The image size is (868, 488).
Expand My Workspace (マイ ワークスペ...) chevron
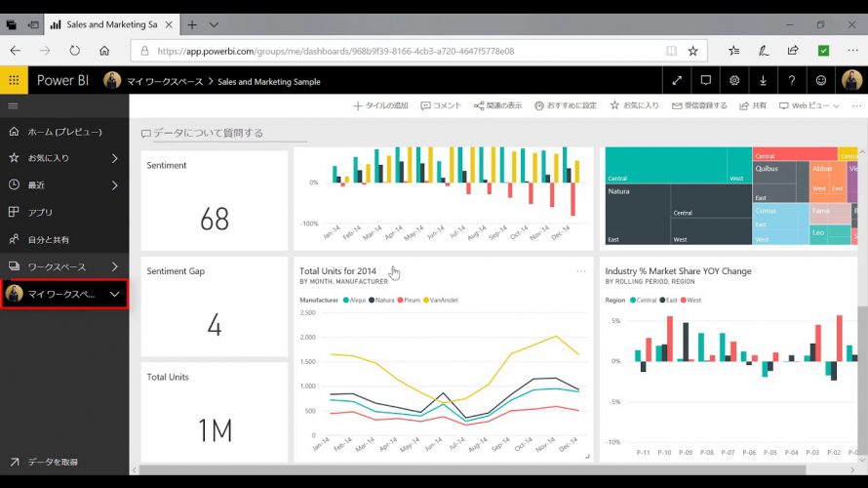[114, 294]
